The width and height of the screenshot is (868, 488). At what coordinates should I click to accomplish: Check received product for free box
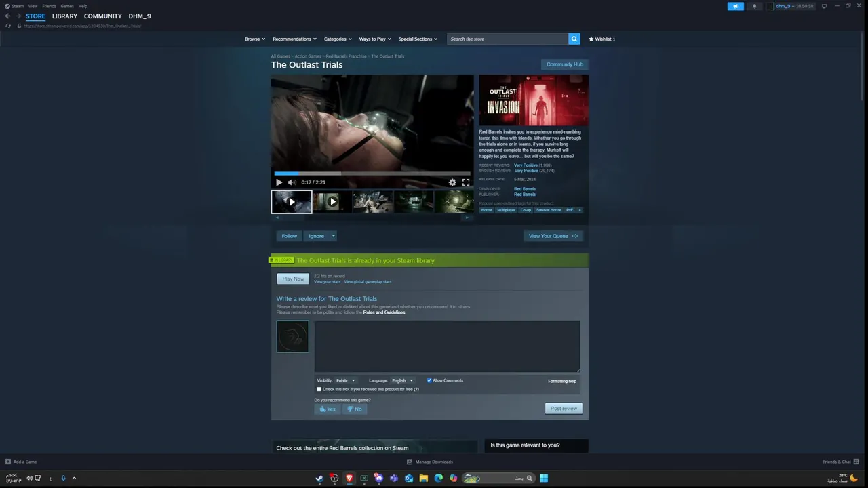point(319,389)
